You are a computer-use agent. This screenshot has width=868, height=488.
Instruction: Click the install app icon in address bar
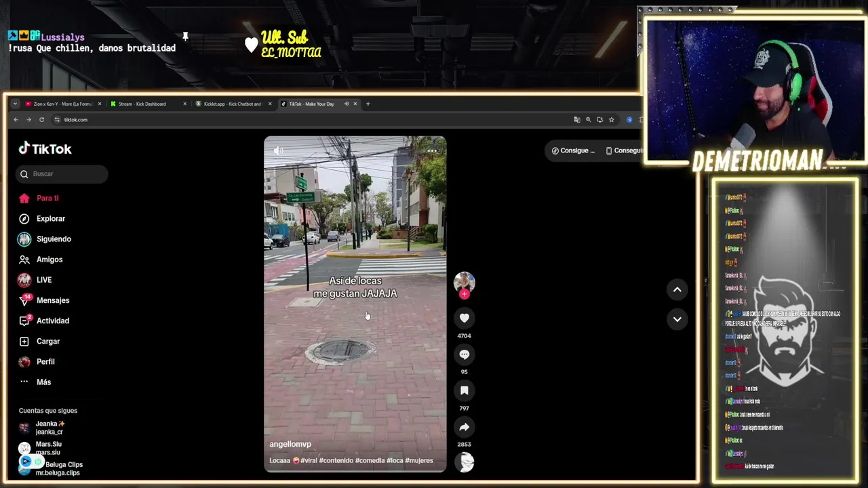pos(600,120)
